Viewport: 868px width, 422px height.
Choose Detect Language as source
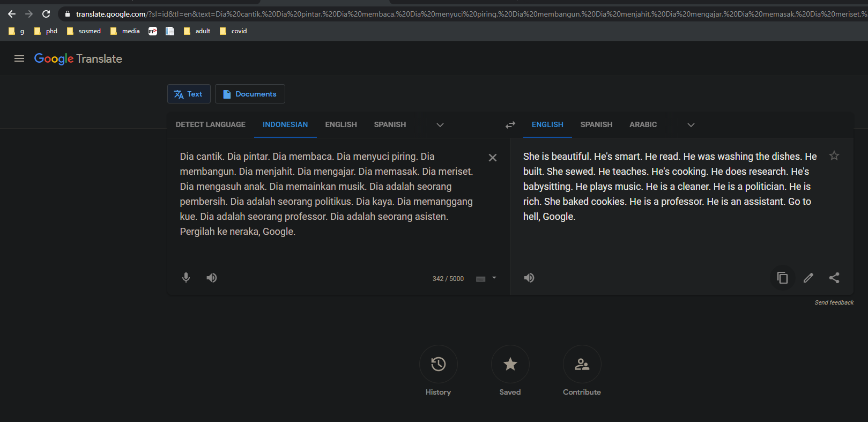tap(211, 124)
